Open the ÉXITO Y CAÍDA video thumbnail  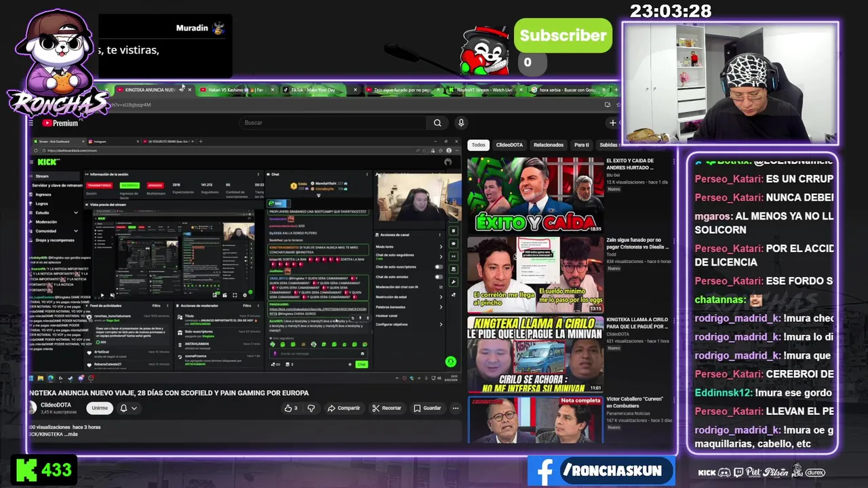[x=535, y=195]
